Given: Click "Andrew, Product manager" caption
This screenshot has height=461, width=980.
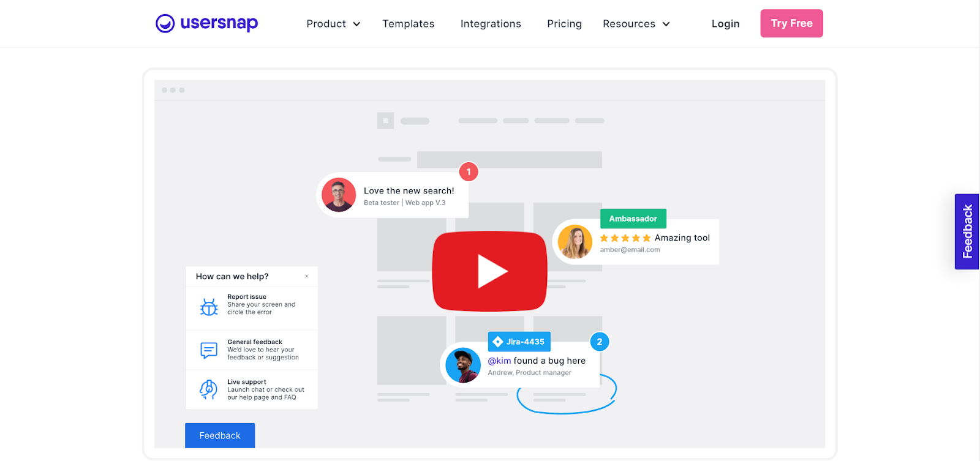Looking at the screenshot, I should (x=530, y=373).
